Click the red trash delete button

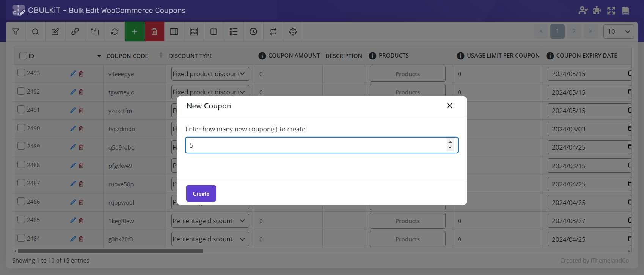point(154,32)
